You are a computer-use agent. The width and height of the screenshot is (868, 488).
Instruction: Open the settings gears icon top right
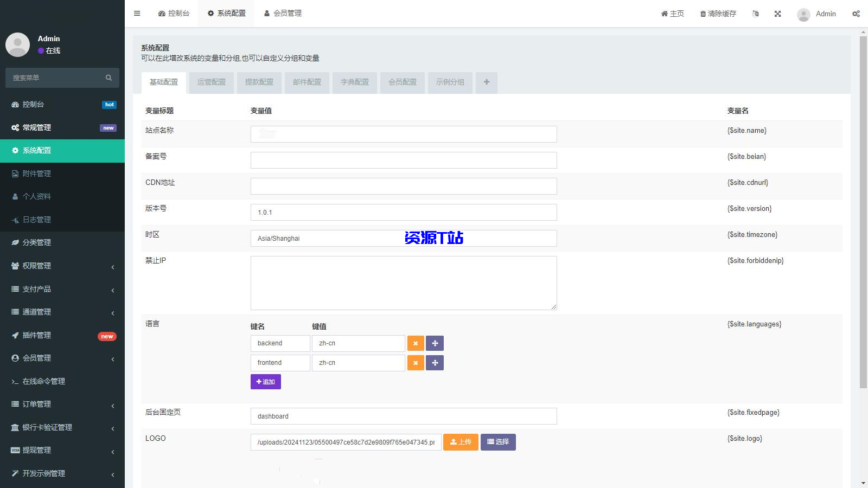click(x=856, y=14)
